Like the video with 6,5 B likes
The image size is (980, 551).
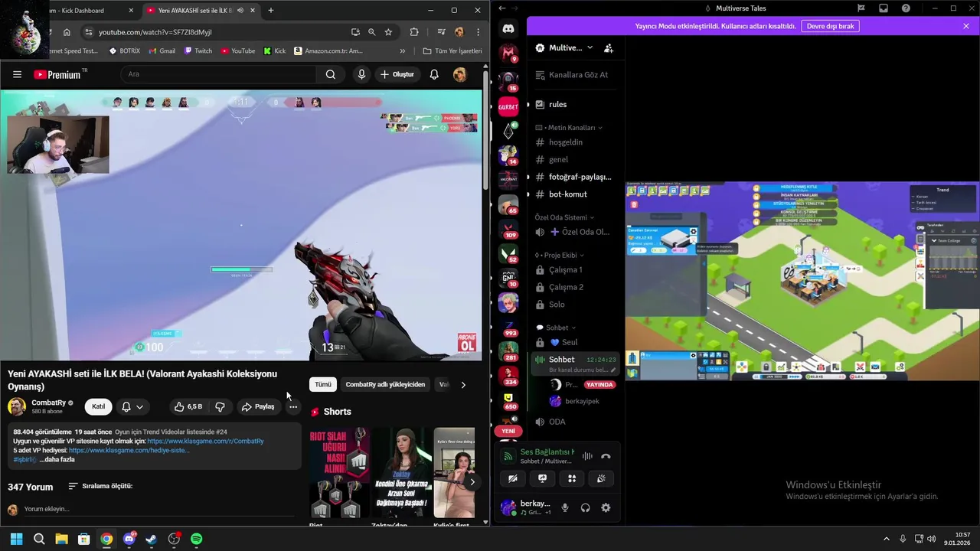click(188, 406)
